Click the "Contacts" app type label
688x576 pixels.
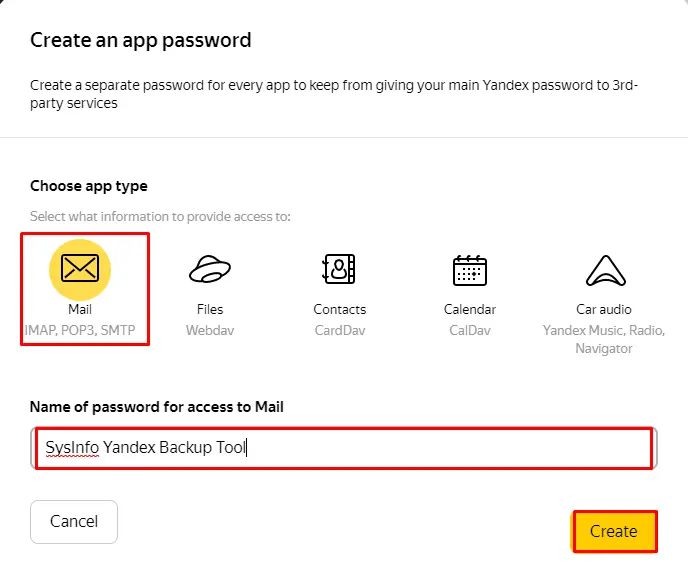340,310
